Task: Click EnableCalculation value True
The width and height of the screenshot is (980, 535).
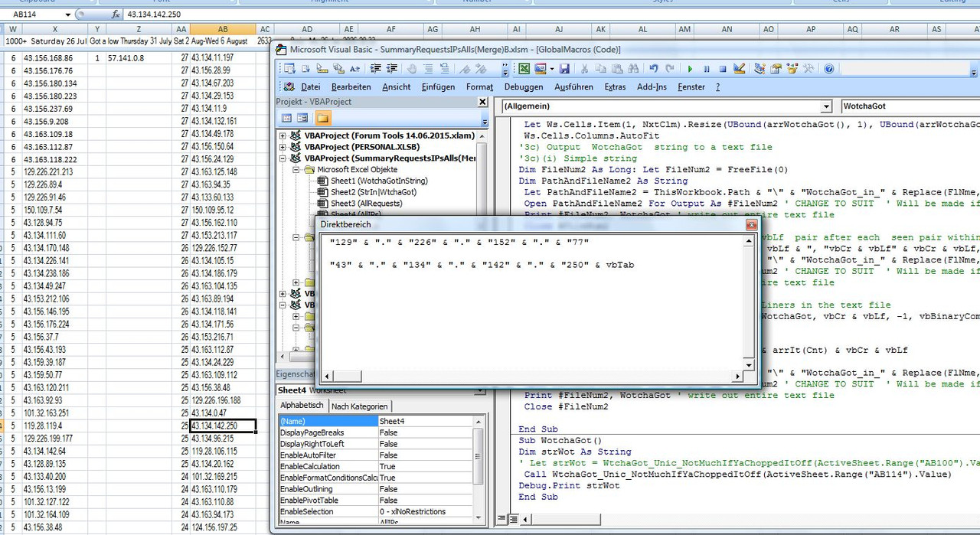Action: point(426,466)
